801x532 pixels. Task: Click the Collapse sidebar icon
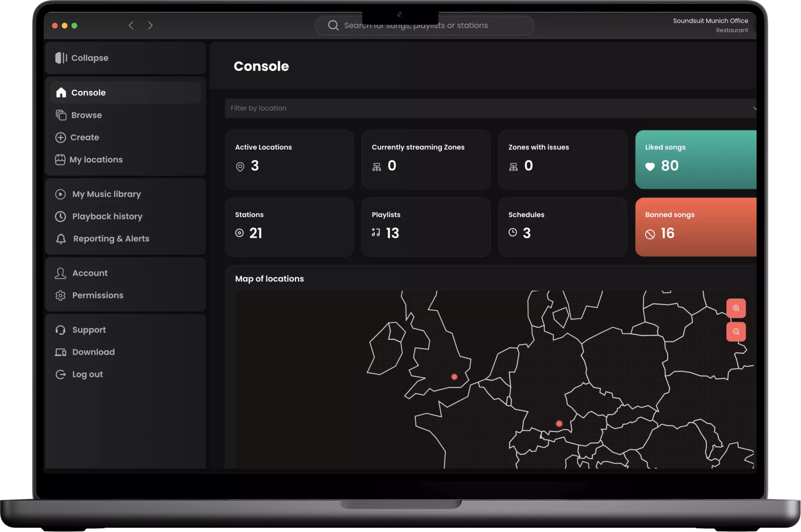click(x=61, y=58)
